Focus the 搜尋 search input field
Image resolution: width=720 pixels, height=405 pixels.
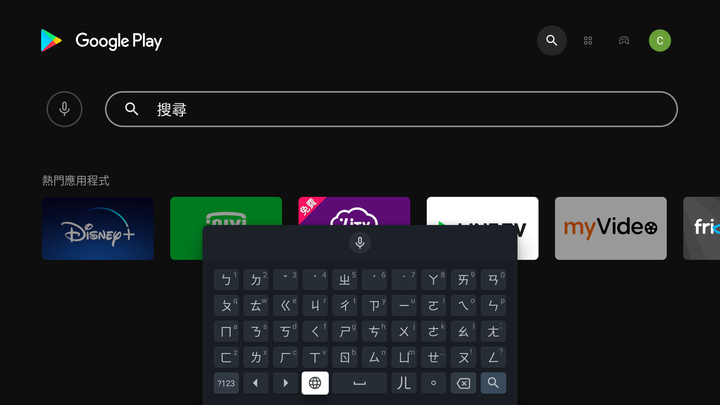(x=391, y=109)
